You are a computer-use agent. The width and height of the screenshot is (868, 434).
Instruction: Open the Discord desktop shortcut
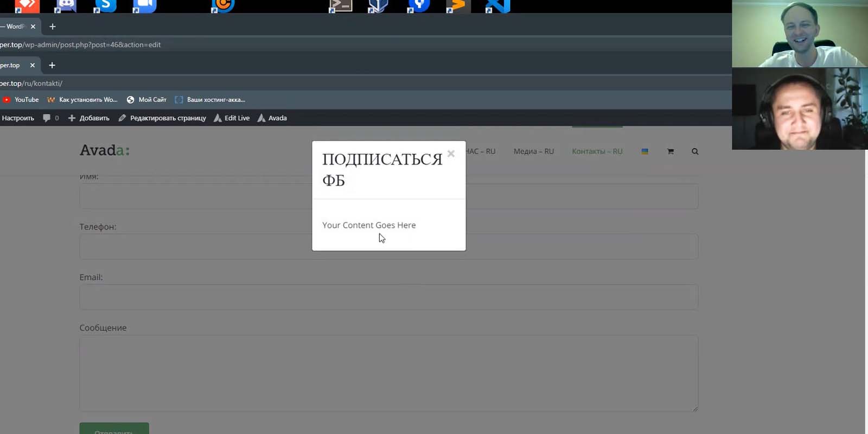tap(66, 6)
